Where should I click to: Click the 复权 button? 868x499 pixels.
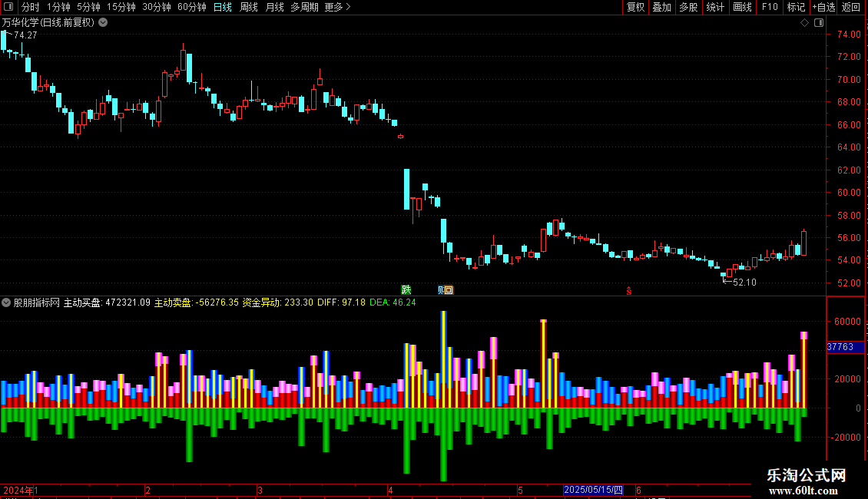click(635, 7)
